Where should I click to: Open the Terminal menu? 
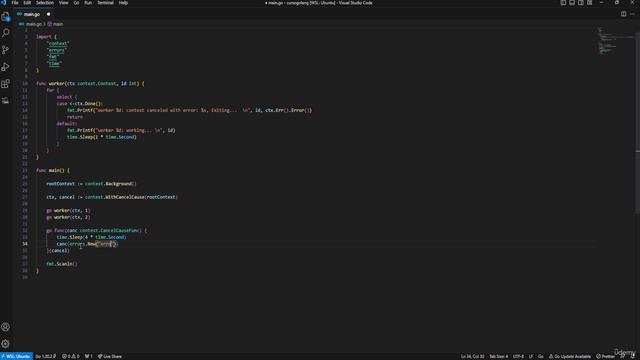click(105, 2)
